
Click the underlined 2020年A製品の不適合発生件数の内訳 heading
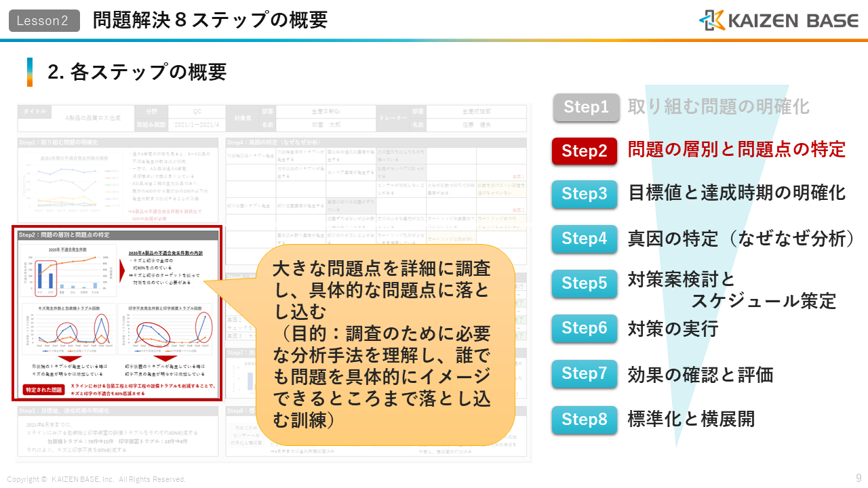[165, 253]
